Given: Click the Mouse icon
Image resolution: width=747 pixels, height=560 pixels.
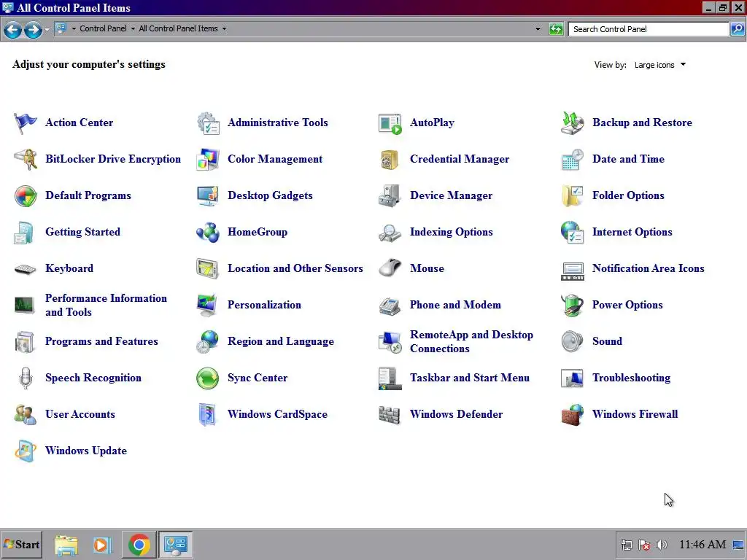Looking at the screenshot, I should pos(390,268).
